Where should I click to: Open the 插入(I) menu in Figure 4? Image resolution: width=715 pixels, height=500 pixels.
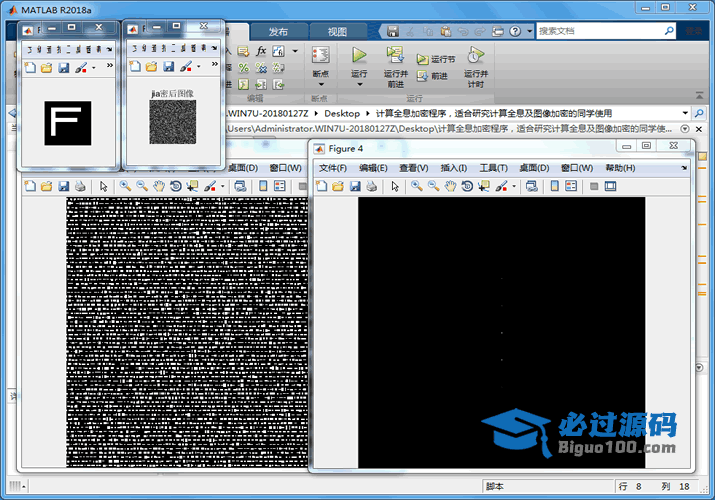click(453, 168)
